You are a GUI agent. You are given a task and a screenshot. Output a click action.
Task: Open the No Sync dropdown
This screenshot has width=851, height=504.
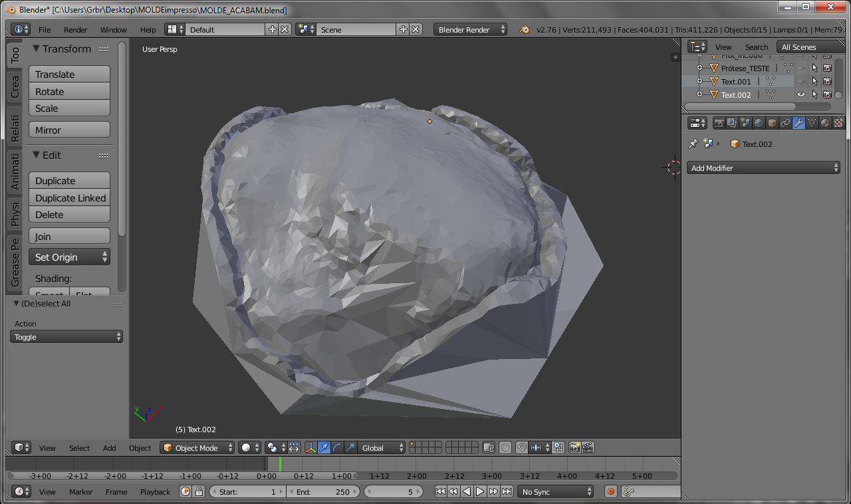point(555,491)
